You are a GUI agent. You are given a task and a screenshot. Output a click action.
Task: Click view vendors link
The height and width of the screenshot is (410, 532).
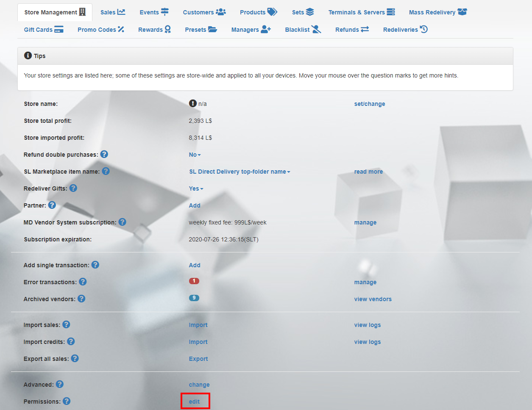pos(373,299)
